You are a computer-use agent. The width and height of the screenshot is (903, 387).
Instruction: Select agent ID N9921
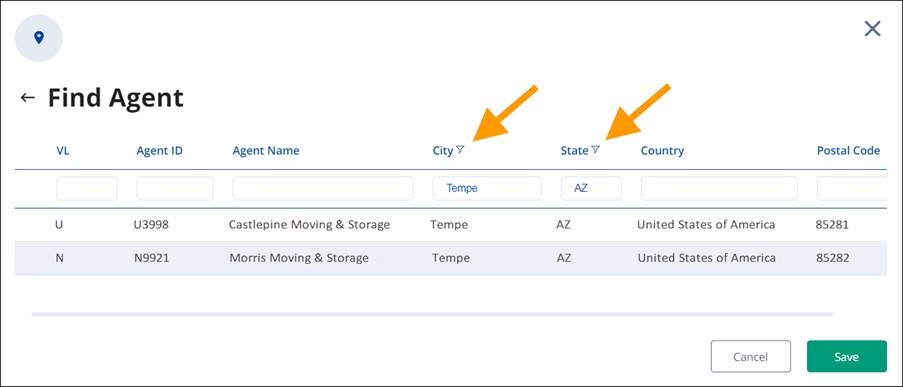point(151,258)
